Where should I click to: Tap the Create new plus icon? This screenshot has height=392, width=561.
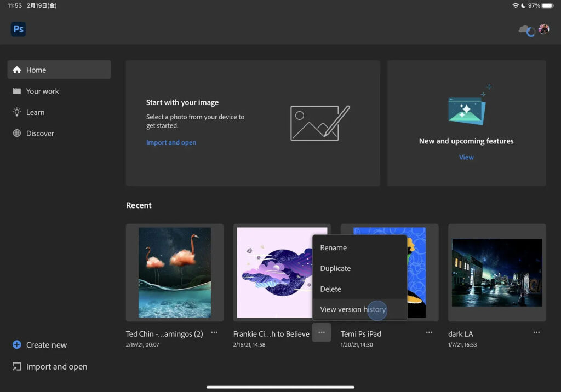pos(18,345)
